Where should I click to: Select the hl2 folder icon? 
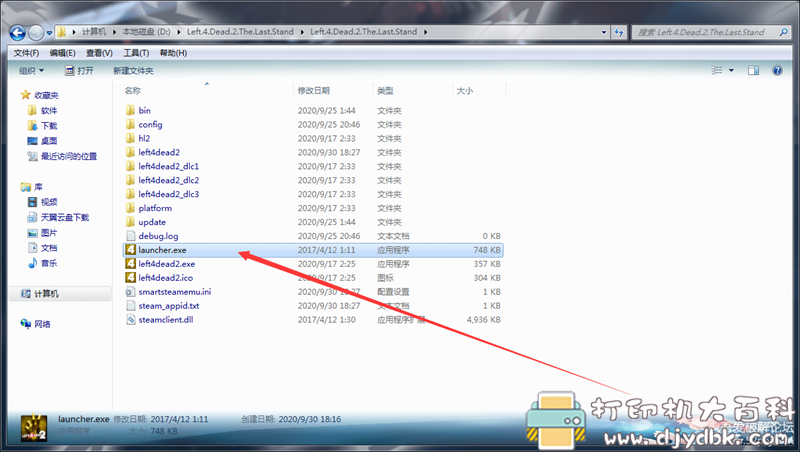tap(131, 138)
